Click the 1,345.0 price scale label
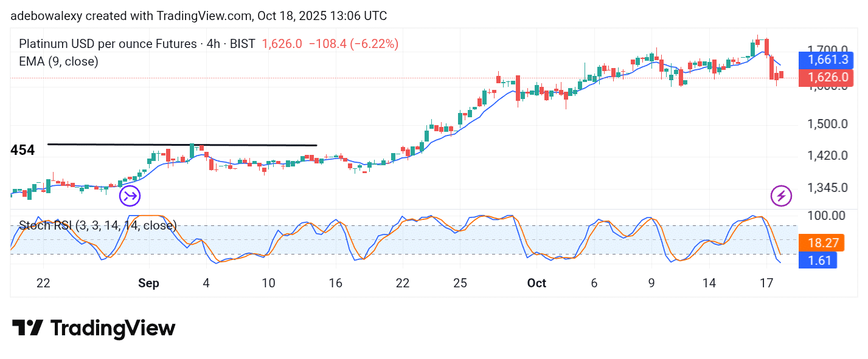This screenshot has width=868, height=359. click(825, 188)
